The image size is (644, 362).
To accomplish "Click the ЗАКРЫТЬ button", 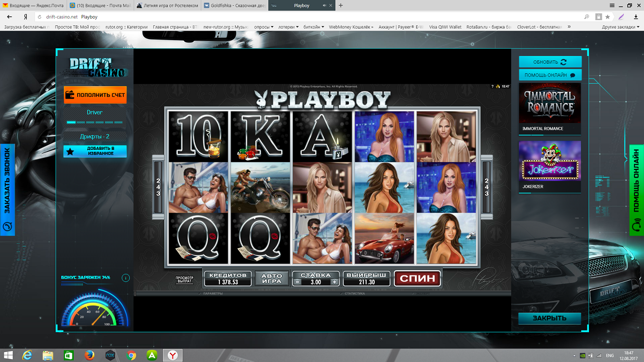I will click(550, 318).
